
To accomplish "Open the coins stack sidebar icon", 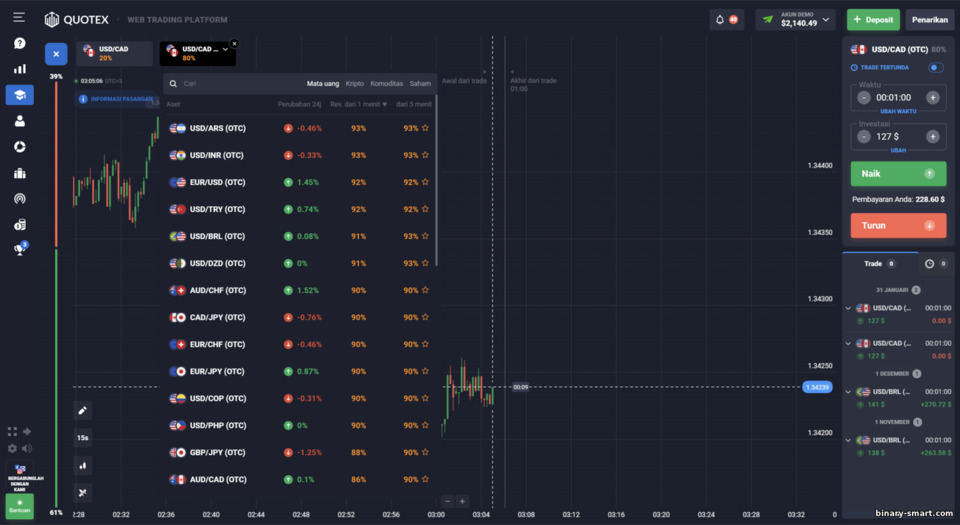I will point(20,225).
